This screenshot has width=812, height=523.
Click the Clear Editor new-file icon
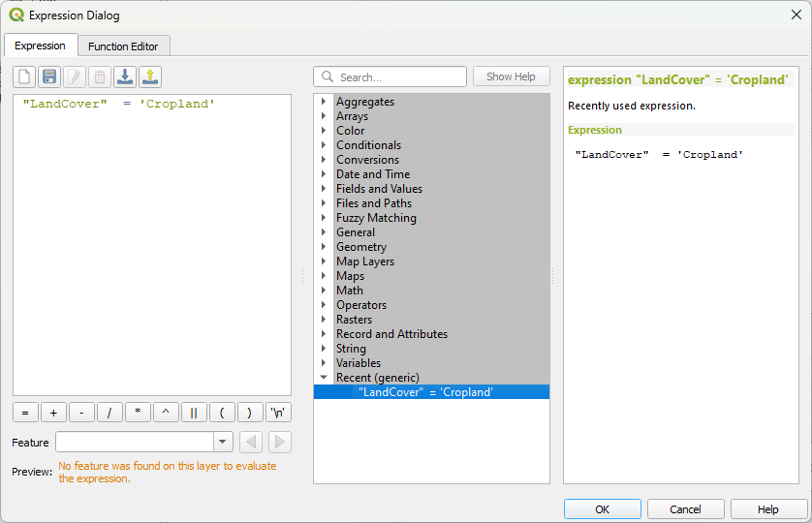(24, 77)
